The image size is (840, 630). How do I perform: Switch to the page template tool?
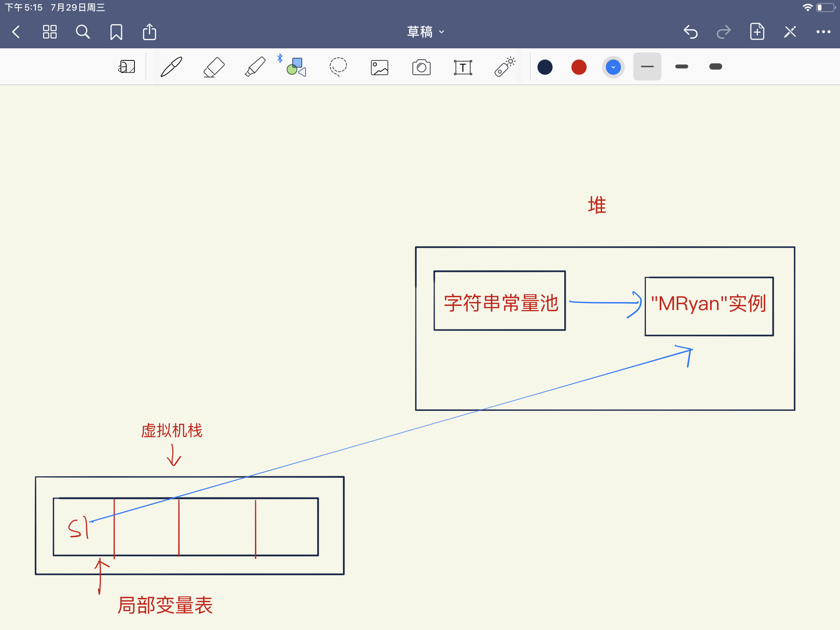pyautogui.click(x=127, y=66)
